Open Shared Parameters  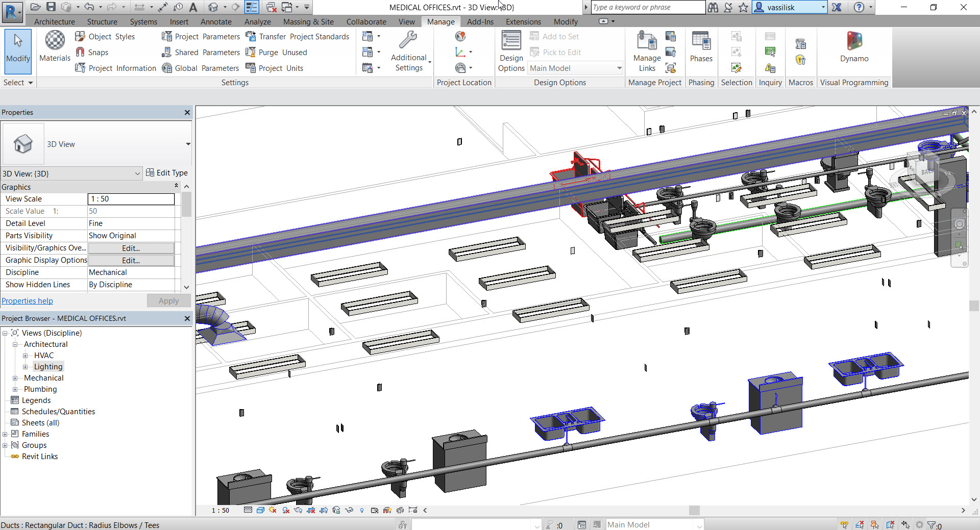(201, 52)
